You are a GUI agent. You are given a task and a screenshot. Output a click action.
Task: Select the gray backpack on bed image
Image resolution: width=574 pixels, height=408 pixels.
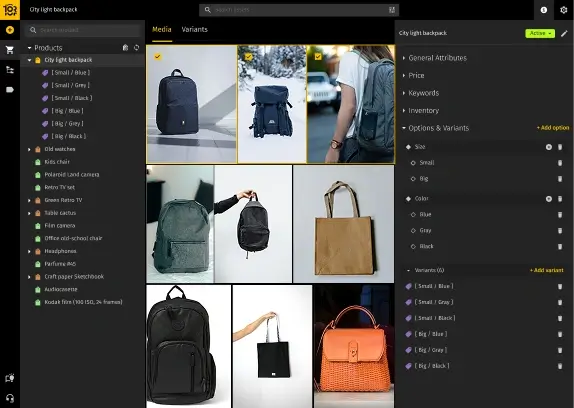coord(180,224)
